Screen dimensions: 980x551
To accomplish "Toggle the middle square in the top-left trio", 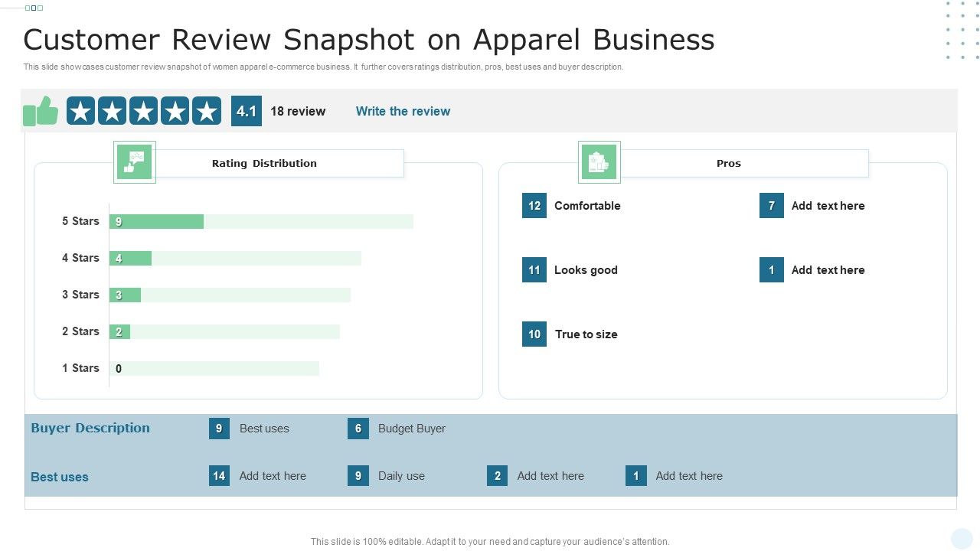I will point(34,8).
